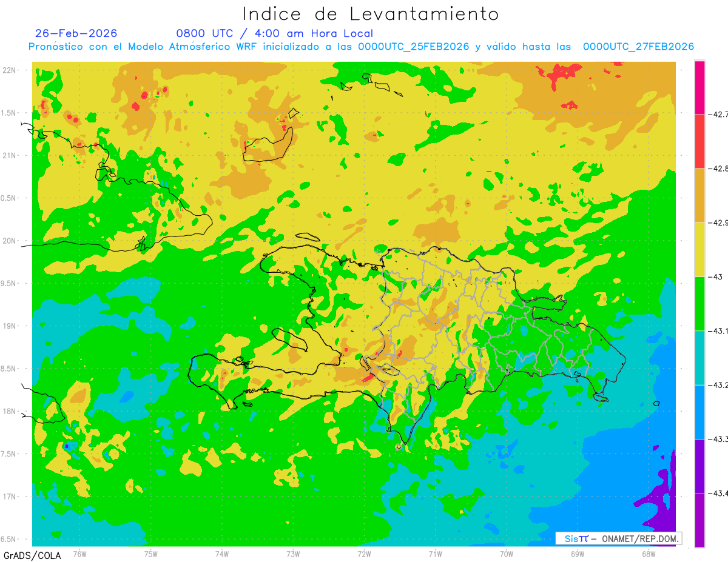728x562 pixels.
Task: Click the '21N' latitude label
Action: [10, 155]
